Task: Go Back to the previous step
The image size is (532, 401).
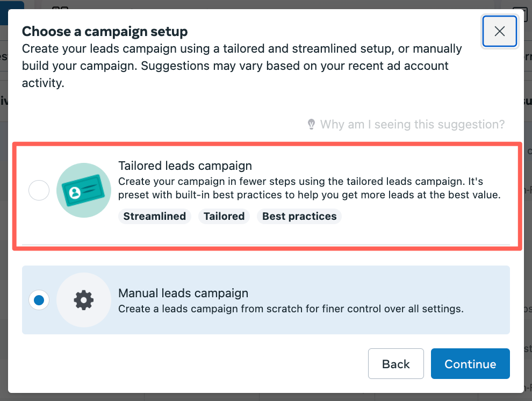Action: [x=396, y=364]
